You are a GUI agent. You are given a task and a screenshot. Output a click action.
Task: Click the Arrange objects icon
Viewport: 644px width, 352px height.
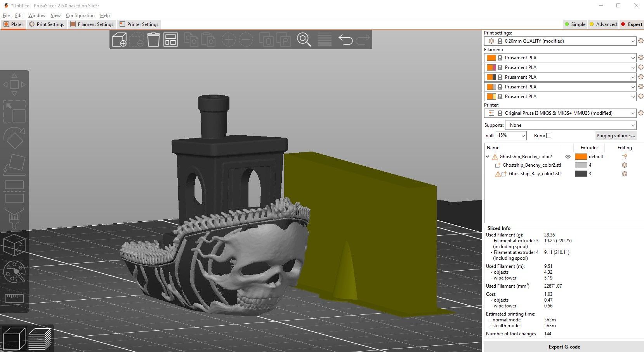(170, 40)
